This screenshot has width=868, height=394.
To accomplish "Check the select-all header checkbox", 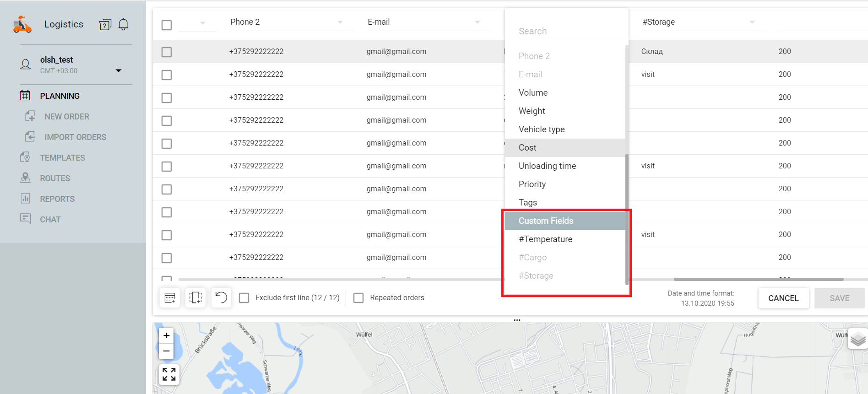I will coord(167,25).
